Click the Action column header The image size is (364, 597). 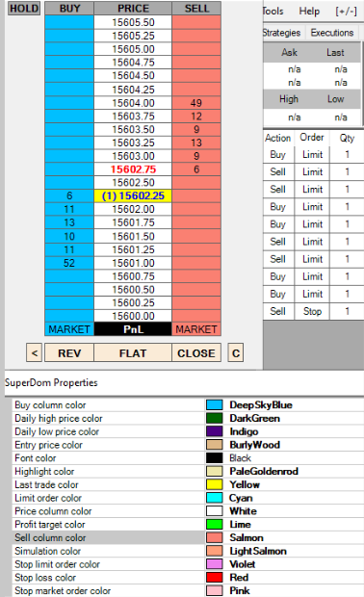278,138
